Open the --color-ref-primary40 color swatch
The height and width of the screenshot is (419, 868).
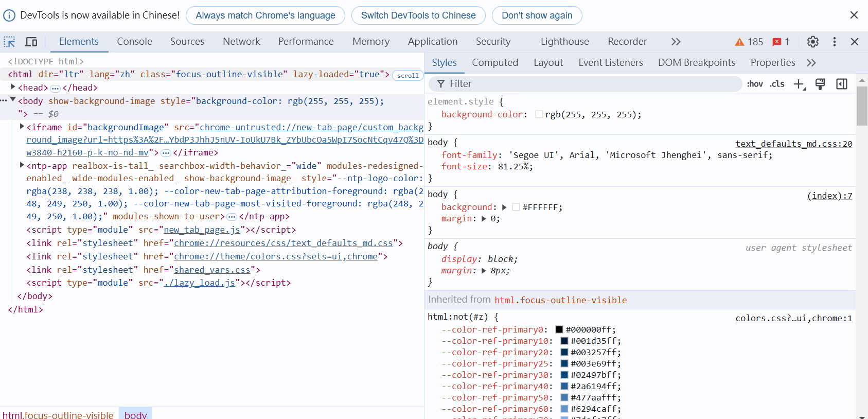coord(564,386)
